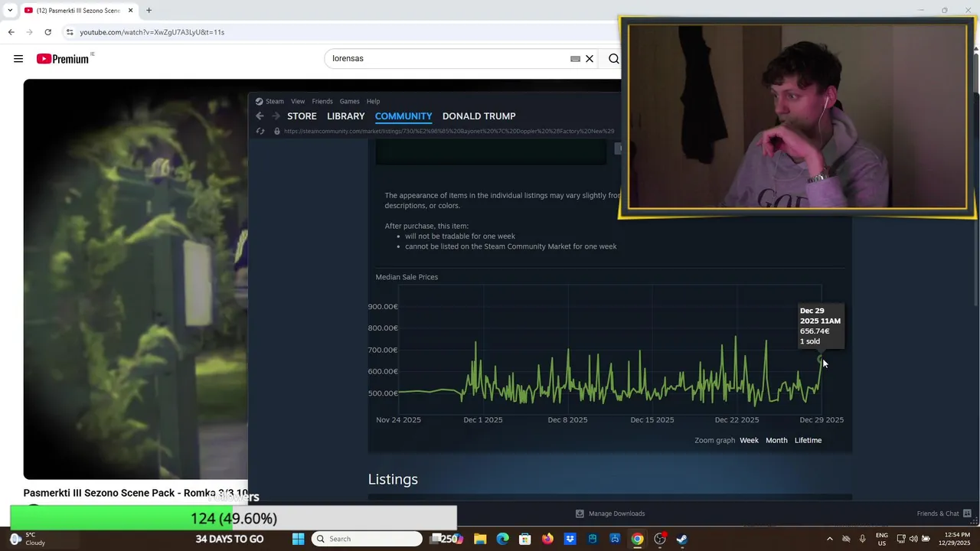Open the Help menu in Steam
This screenshot has width=980, height=551.
point(373,101)
